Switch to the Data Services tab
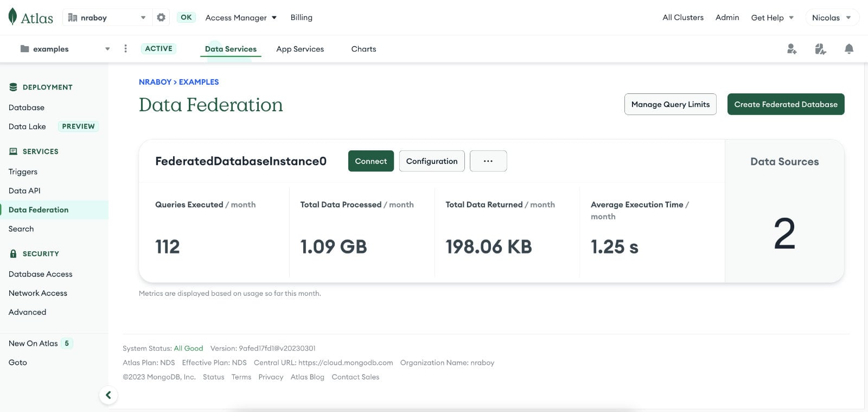The height and width of the screenshot is (412, 868). (x=231, y=49)
